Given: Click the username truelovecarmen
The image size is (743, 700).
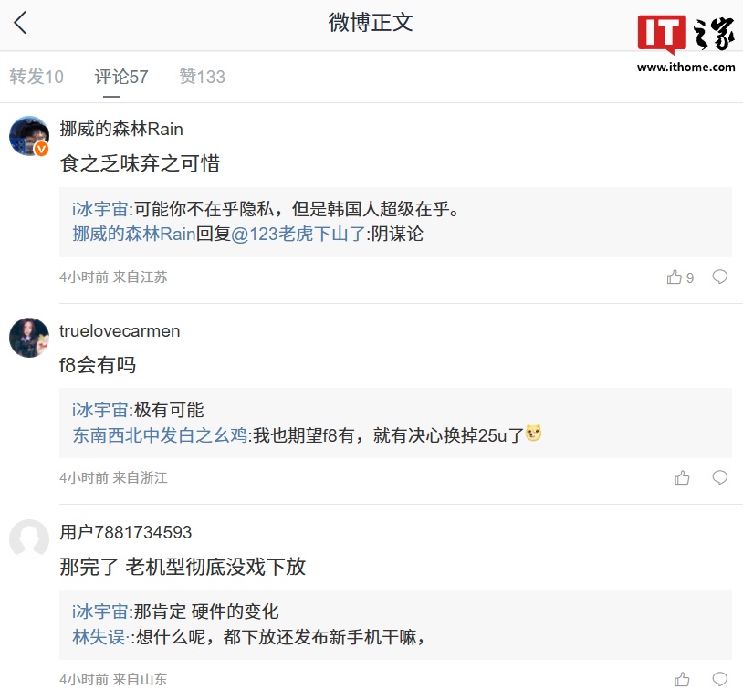Looking at the screenshot, I should point(120,331).
